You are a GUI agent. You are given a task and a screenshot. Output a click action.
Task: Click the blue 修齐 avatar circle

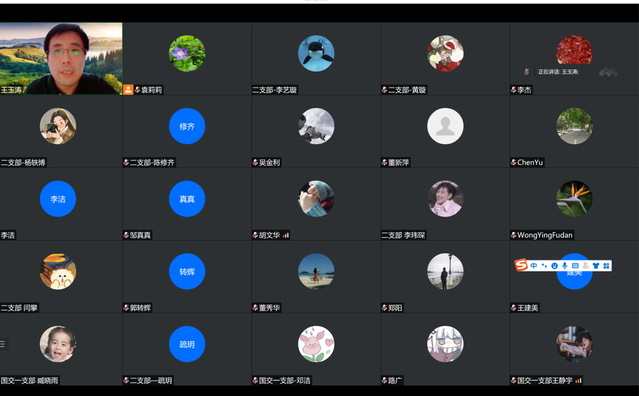pos(187,126)
